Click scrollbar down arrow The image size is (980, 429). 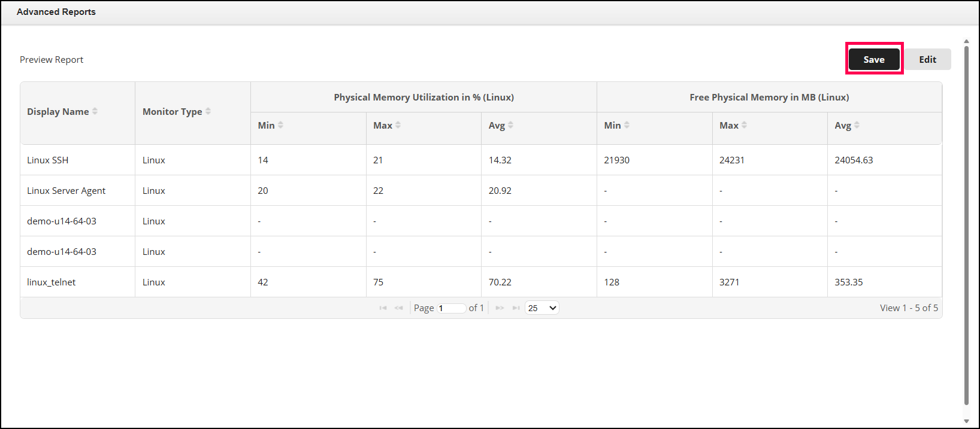tap(966, 421)
